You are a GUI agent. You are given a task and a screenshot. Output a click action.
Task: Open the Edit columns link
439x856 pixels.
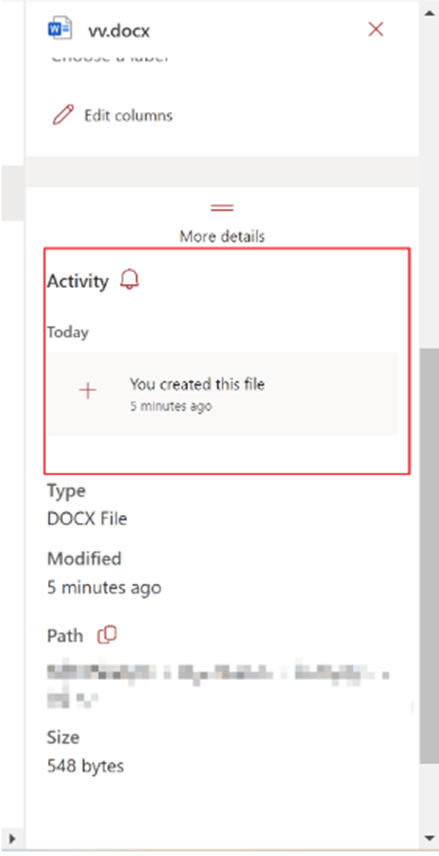pos(128,115)
